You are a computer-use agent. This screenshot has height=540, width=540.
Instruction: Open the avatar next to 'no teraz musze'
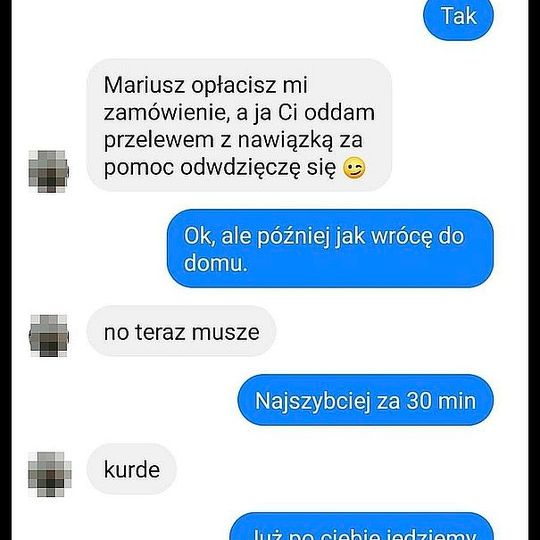click(x=49, y=335)
